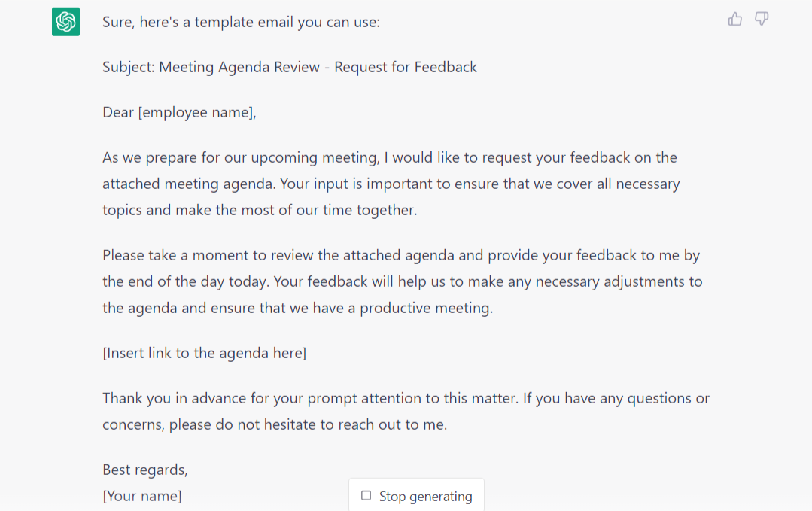Screen dimensions: 812x511
Task: Click the line starting 'Please take a moment'
Action: point(401,255)
